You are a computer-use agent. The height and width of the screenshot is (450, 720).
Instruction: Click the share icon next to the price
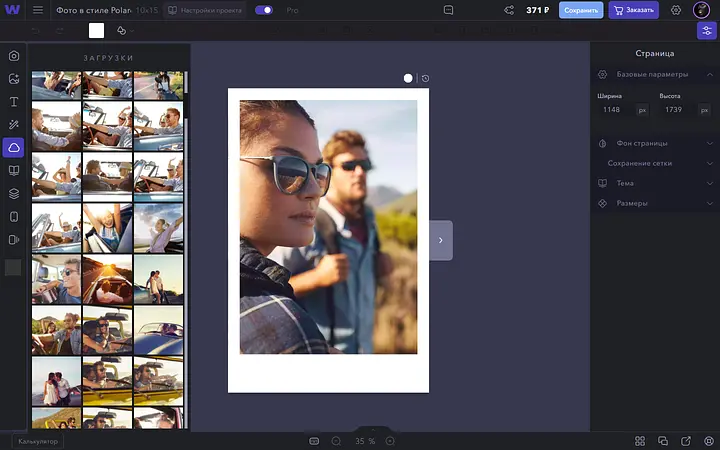(x=509, y=10)
